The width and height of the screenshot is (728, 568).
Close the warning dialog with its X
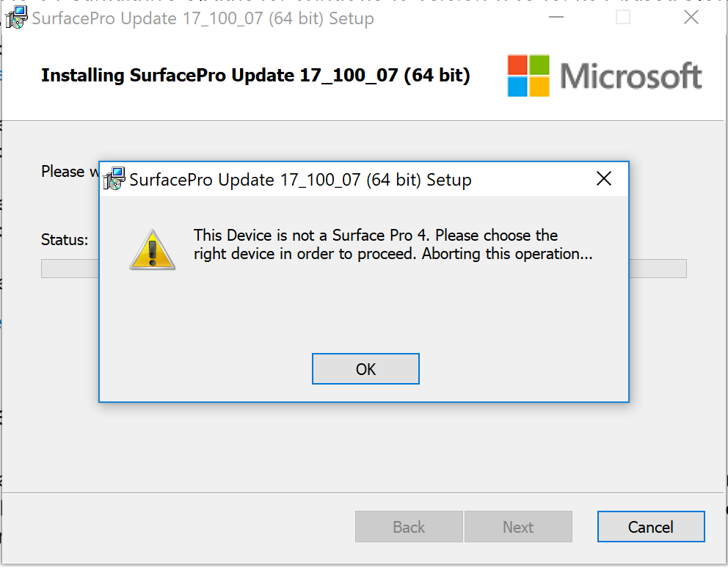pos(603,179)
